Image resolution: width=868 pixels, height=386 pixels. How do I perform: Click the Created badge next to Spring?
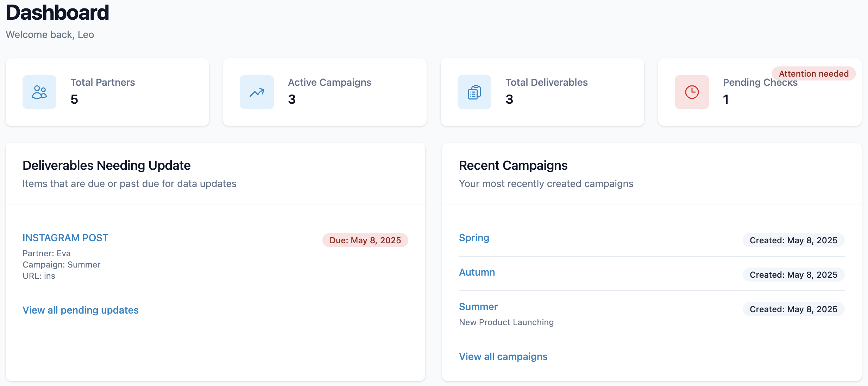click(x=793, y=240)
